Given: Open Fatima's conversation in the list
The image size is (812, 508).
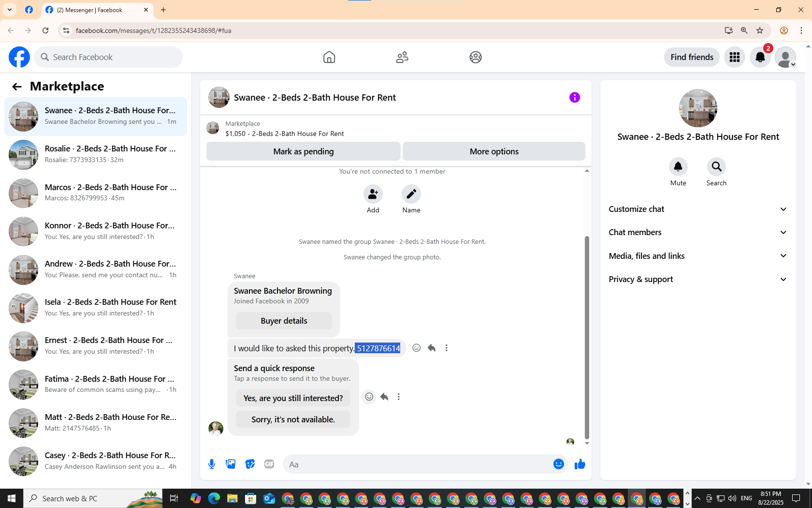Looking at the screenshot, I should 96,385.
